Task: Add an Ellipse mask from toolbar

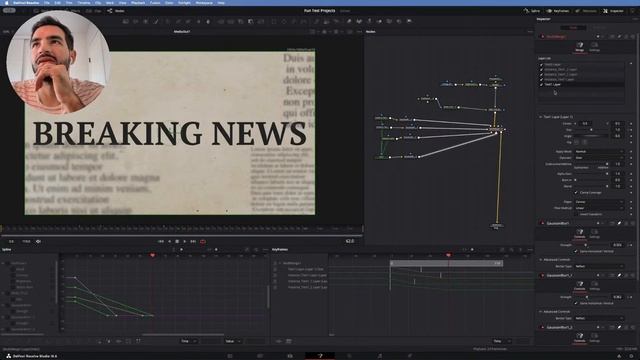Action: 284,21
